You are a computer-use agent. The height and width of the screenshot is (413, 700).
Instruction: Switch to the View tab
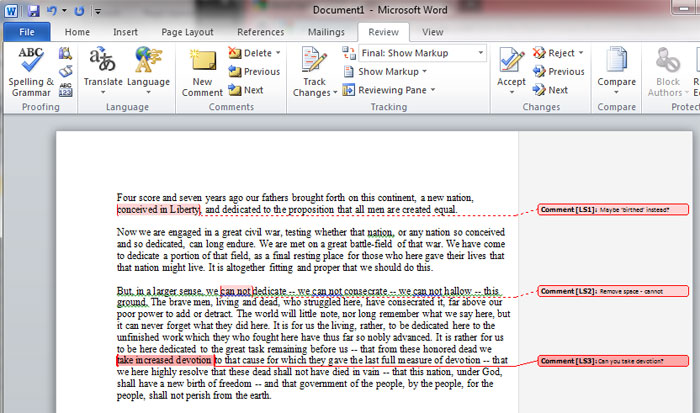click(x=433, y=32)
